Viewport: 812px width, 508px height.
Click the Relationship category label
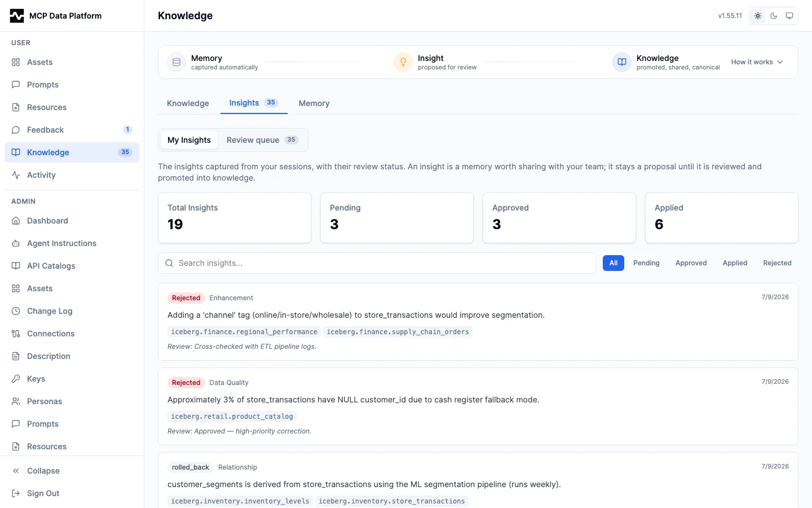(x=237, y=467)
